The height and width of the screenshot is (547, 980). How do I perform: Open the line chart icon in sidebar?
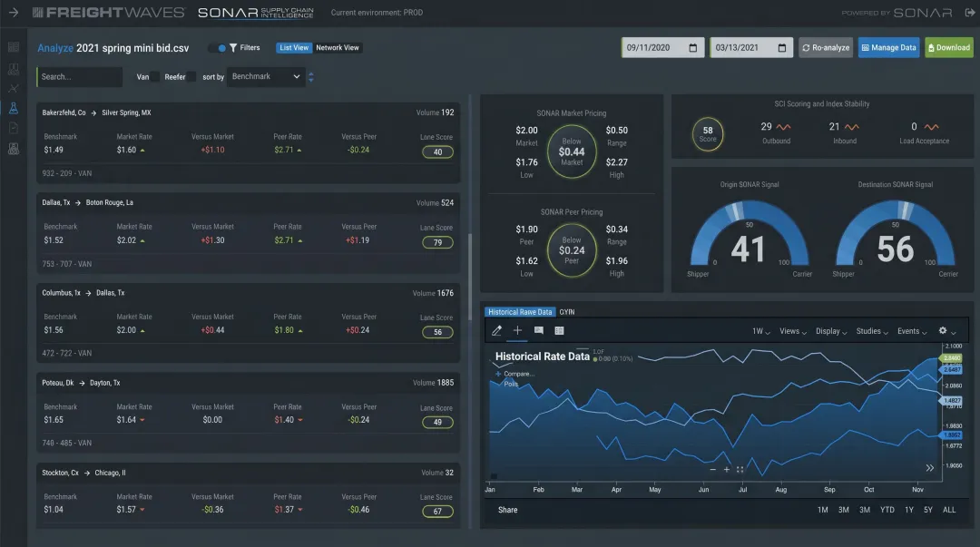coord(13,88)
